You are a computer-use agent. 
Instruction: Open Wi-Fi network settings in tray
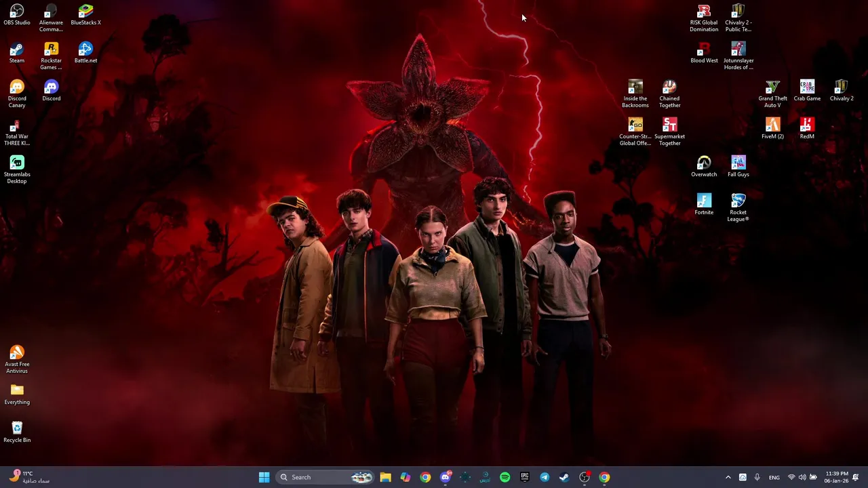click(791, 477)
